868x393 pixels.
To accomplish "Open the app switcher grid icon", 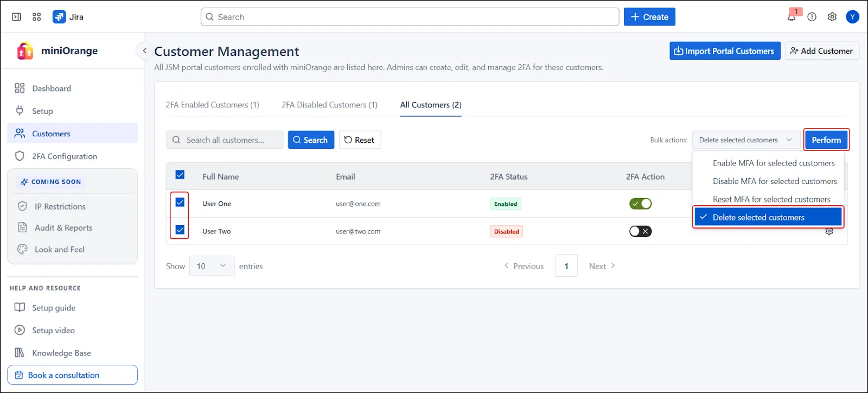I will click(36, 17).
